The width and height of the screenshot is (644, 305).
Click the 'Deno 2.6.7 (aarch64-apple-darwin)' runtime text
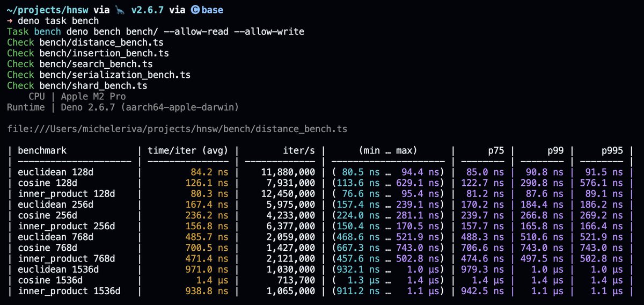(x=150, y=107)
